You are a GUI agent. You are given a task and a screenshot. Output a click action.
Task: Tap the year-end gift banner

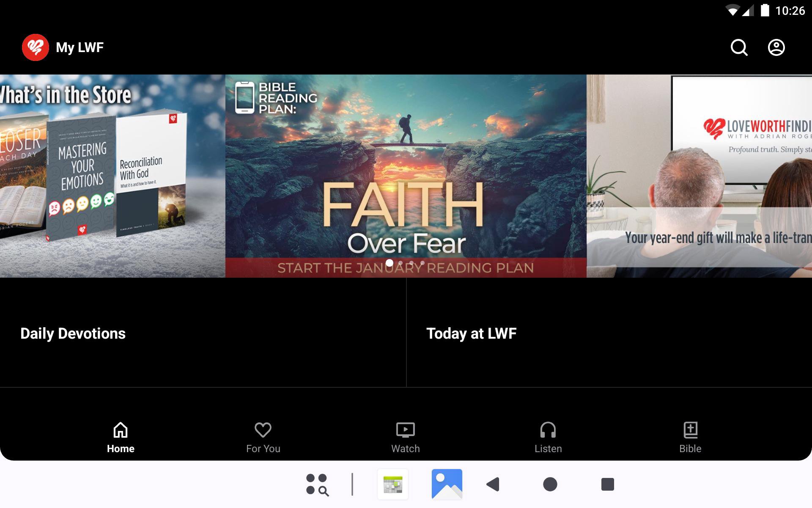pos(699,176)
